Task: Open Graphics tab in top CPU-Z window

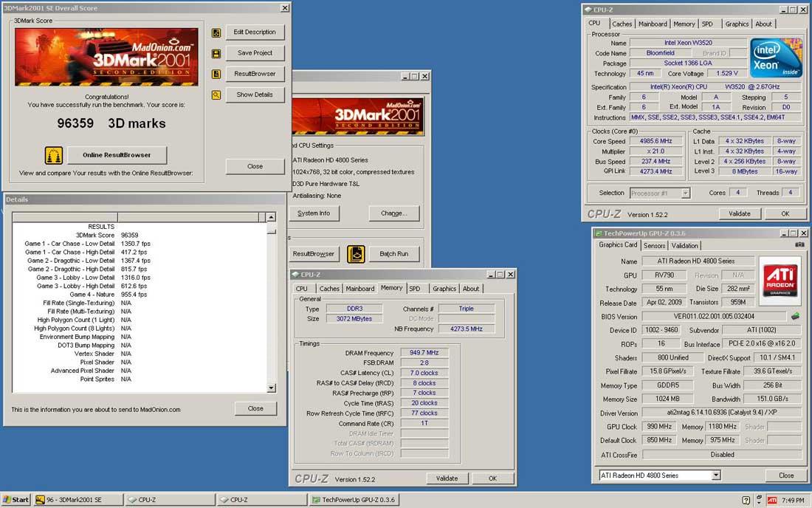Action: (x=737, y=24)
